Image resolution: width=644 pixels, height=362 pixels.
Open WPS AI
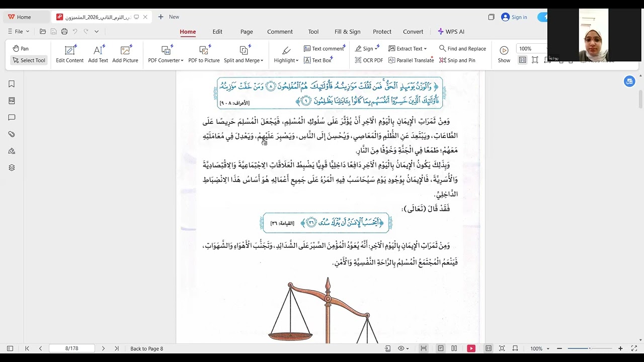pyautogui.click(x=451, y=32)
